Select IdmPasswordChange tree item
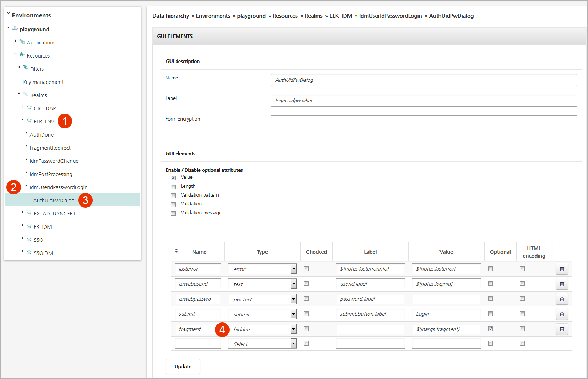Screen dimensions: 588x379 tap(54, 161)
